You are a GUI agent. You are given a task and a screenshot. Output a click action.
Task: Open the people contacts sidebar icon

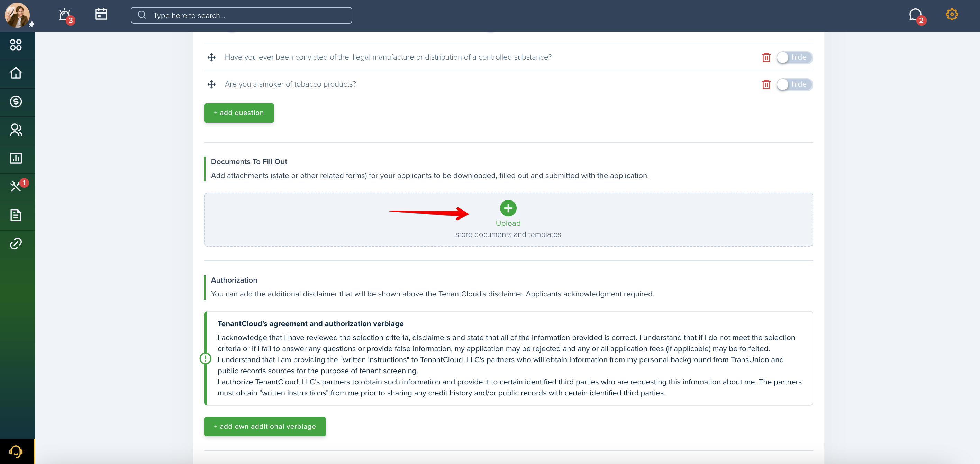click(16, 130)
